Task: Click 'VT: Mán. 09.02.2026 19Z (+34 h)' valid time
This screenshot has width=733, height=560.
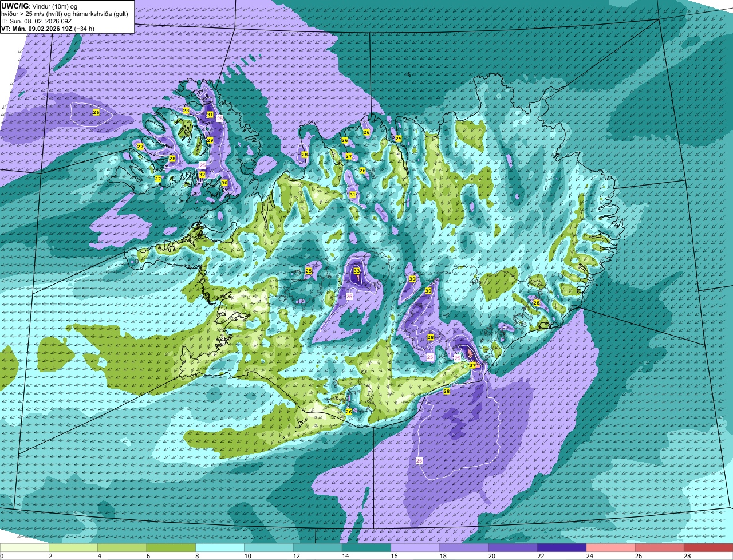Action: click(48, 29)
